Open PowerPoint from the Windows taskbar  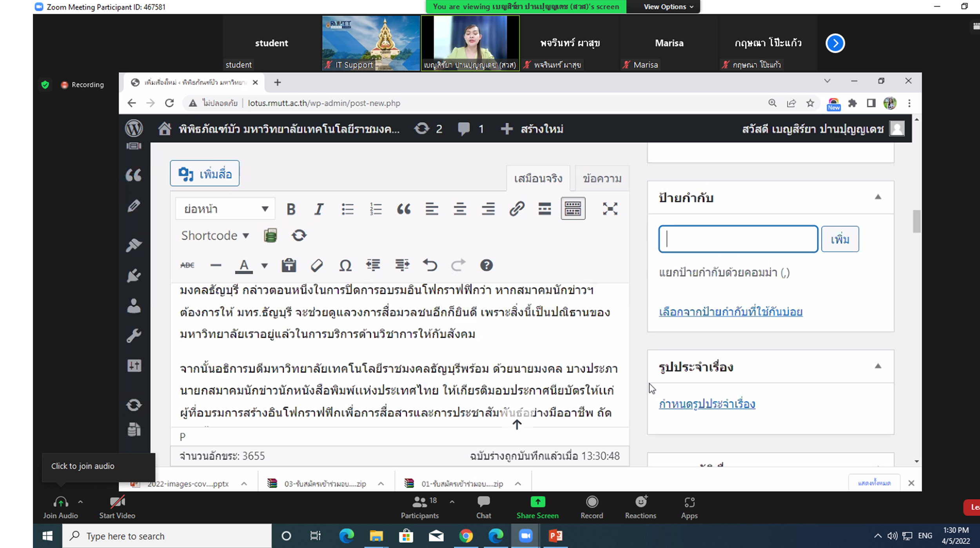click(555, 535)
